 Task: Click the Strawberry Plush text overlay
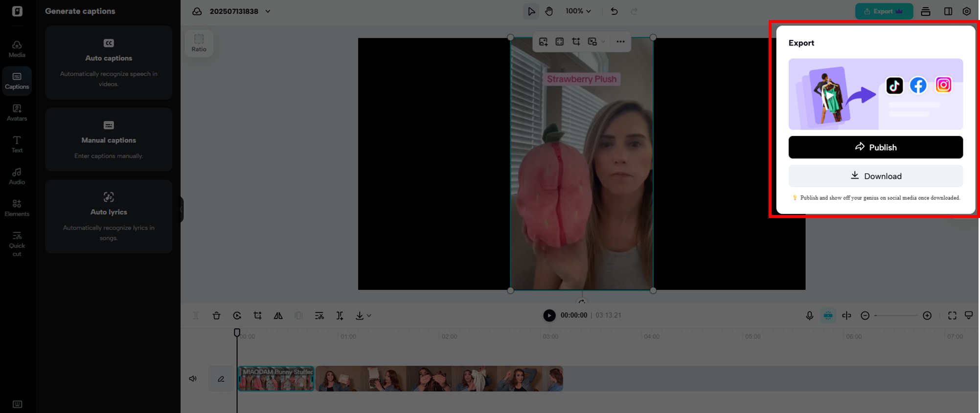[x=581, y=79]
